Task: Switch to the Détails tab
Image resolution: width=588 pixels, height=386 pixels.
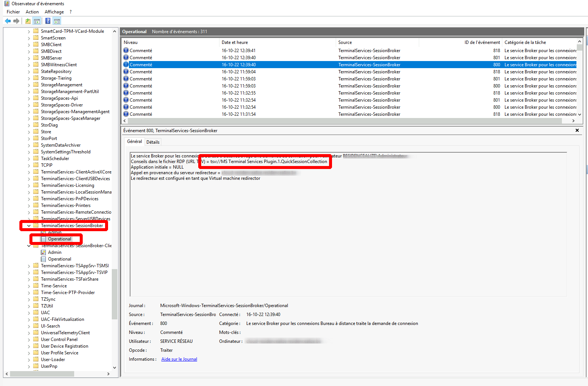Action: (153, 142)
